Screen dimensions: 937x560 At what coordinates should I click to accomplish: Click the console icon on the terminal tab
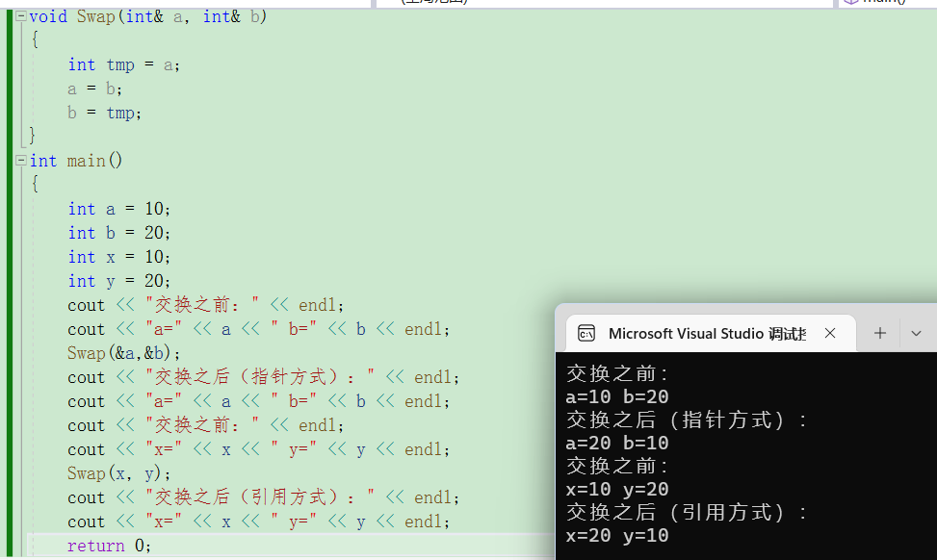[587, 333]
